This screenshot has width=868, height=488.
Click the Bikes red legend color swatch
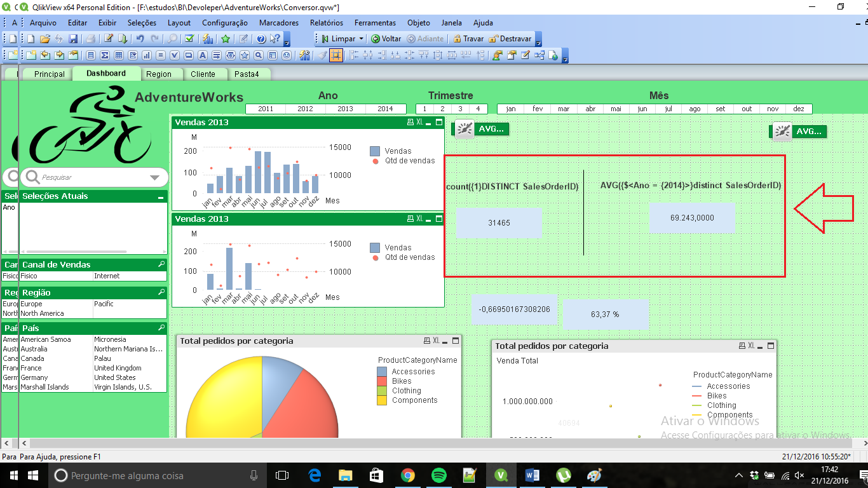pyautogui.click(x=381, y=381)
